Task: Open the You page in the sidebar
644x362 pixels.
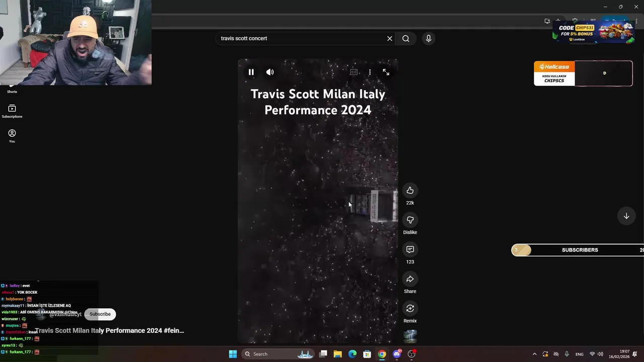Action: click(x=12, y=136)
